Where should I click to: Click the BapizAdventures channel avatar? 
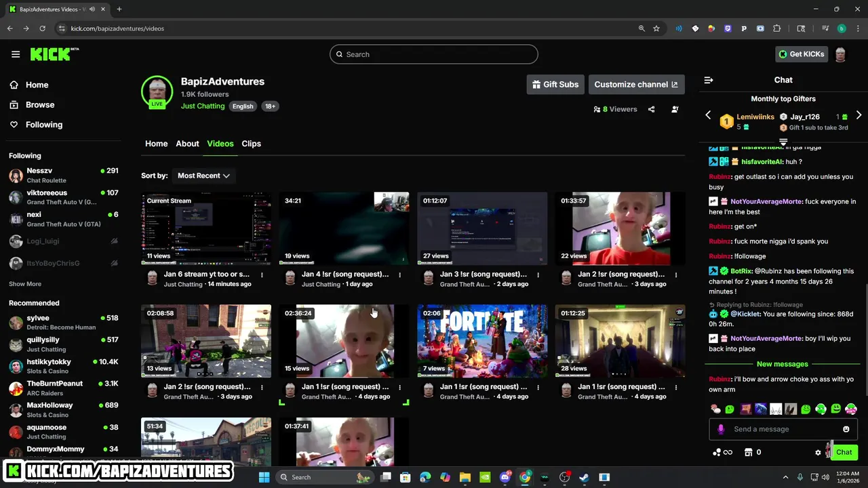[157, 91]
